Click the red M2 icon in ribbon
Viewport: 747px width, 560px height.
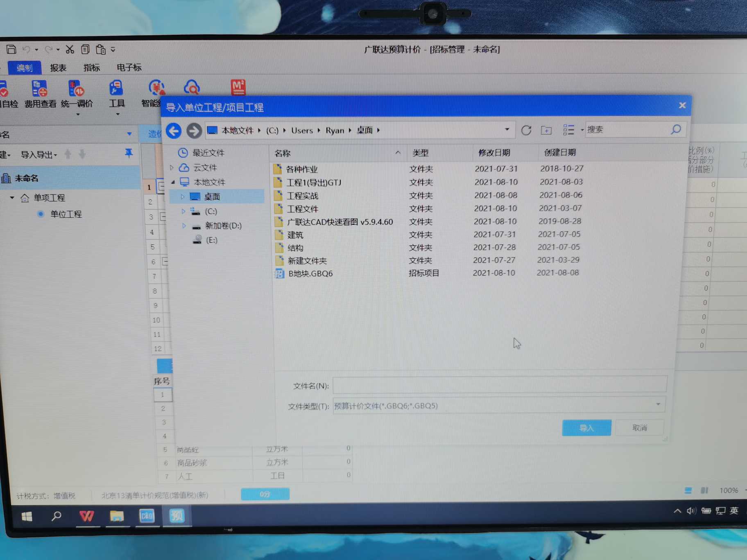click(238, 87)
